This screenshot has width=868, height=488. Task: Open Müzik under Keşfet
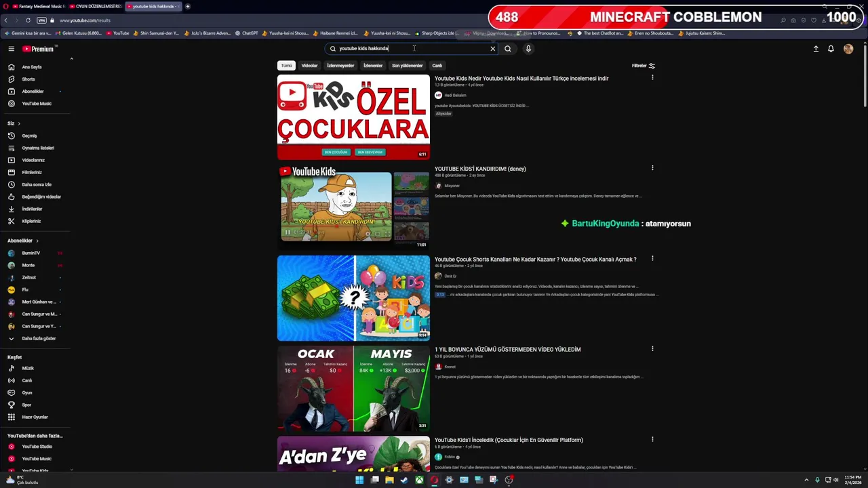pyautogui.click(x=28, y=368)
